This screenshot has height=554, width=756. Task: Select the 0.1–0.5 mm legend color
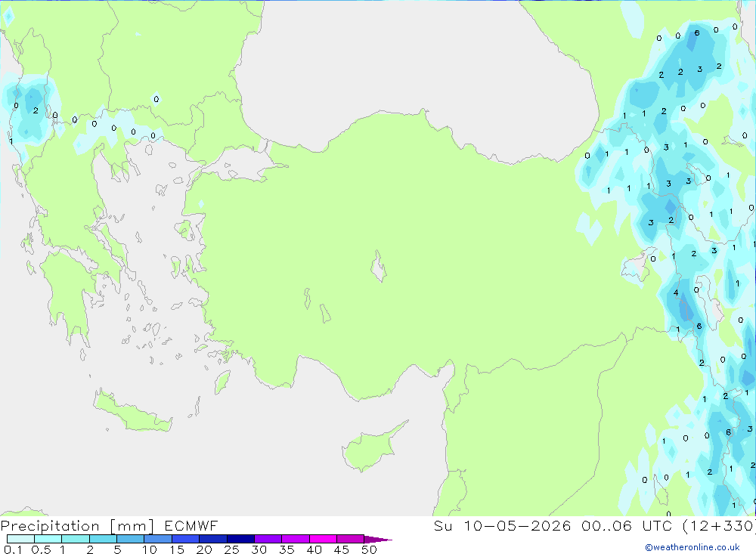pos(20,539)
